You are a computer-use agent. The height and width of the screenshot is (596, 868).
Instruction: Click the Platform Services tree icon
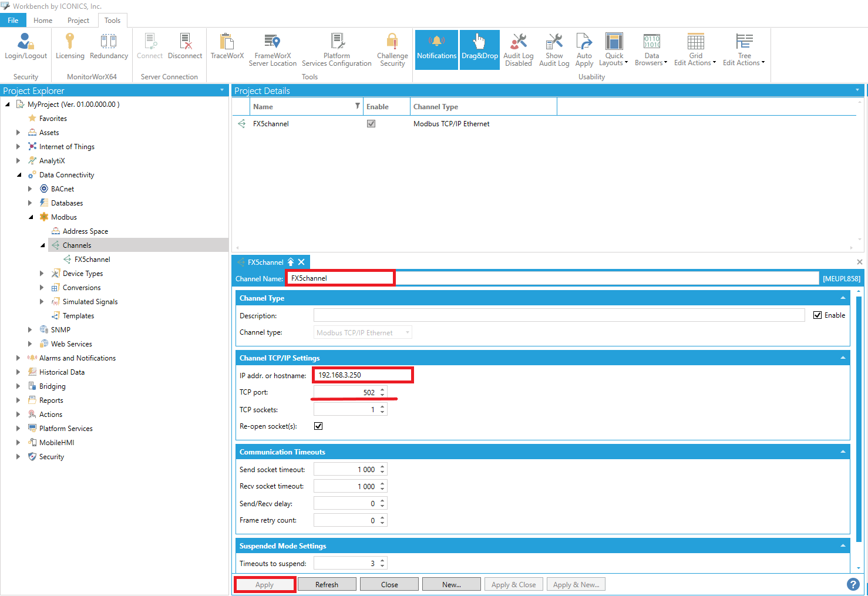click(32, 429)
